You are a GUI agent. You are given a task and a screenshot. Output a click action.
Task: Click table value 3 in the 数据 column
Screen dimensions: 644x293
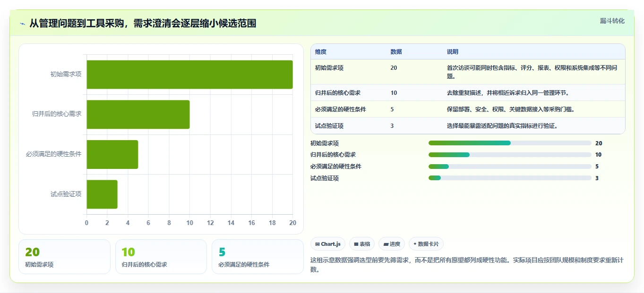click(x=392, y=126)
